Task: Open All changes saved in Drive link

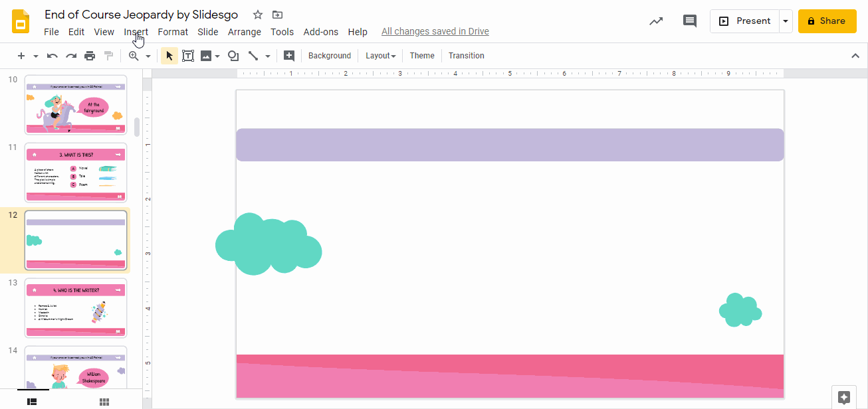Action: click(435, 31)
